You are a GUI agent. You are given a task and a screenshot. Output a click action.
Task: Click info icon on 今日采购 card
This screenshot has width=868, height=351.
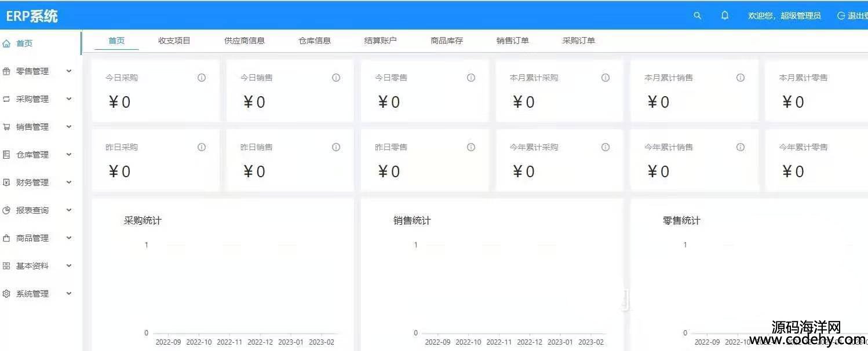point(202,78)
